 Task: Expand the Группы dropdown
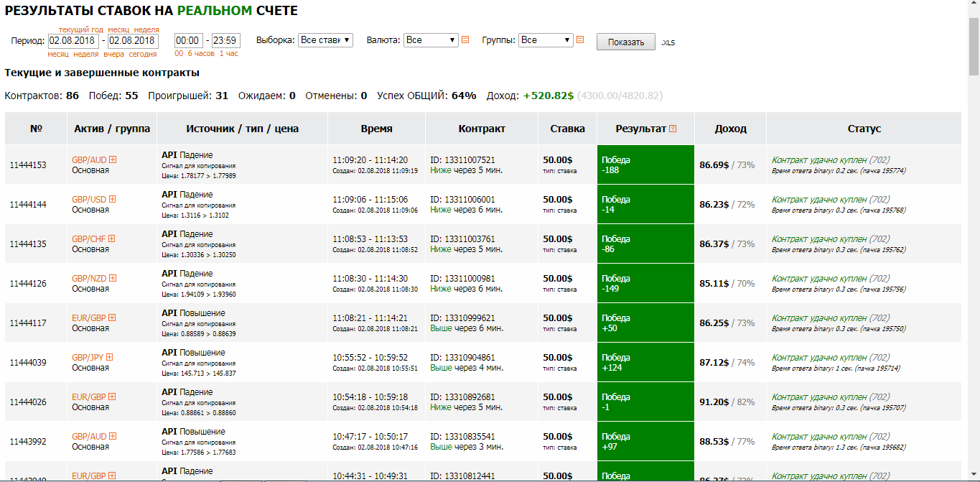(546, 40)
